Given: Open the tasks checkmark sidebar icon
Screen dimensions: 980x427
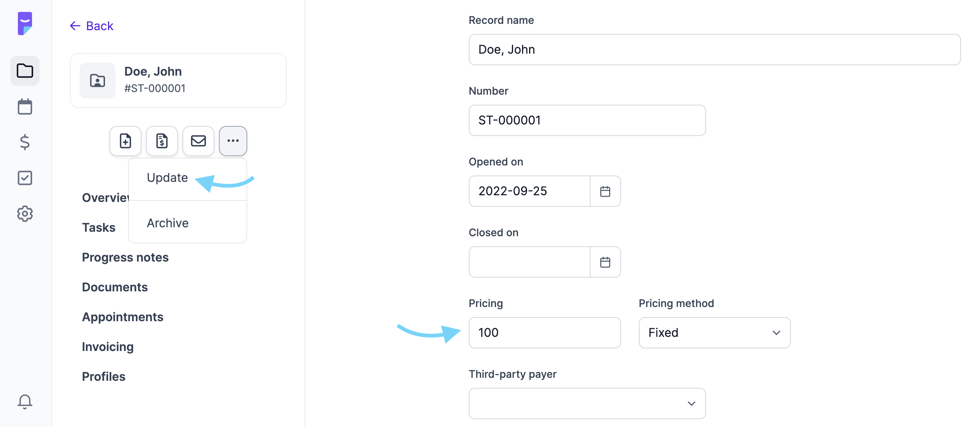Looking at the screenshot, I should pos(25,178).
